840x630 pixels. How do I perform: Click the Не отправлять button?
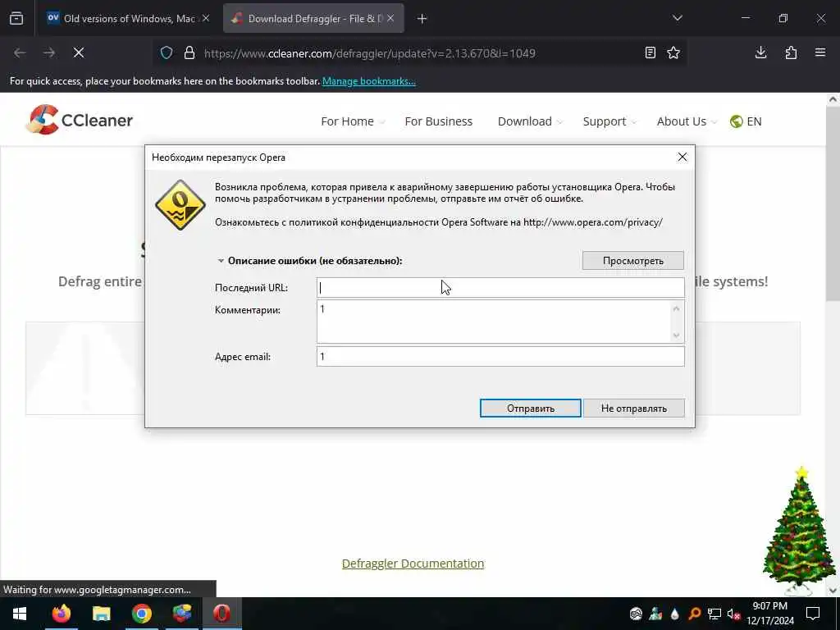(x=634, y=409)
